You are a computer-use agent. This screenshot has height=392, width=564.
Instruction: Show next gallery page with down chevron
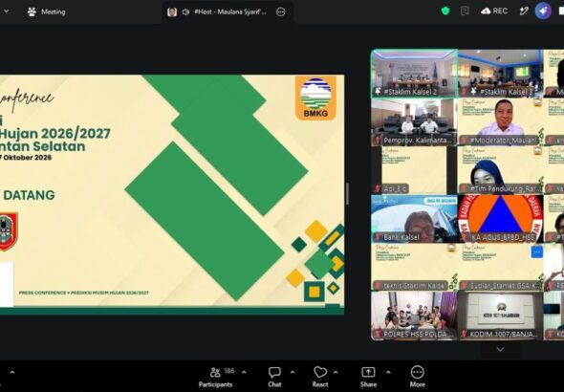point(500,349)
